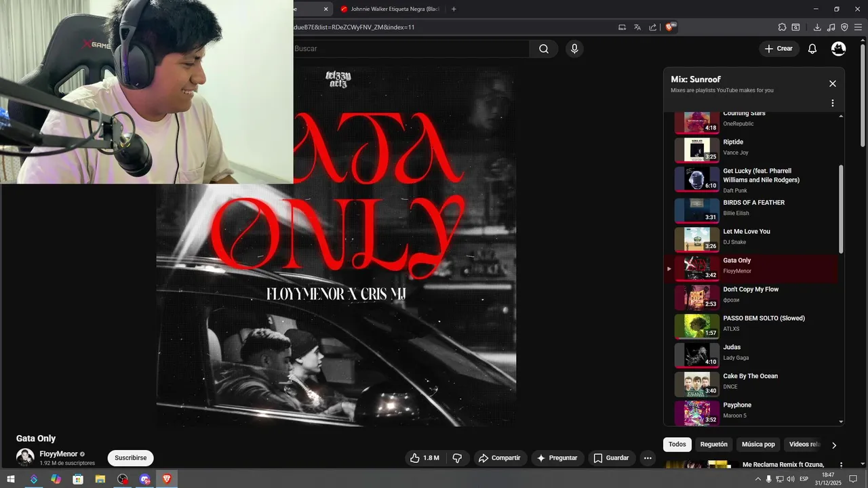Select currently playing Gata Only playlist item
The height and width of the screenshot is (488, 868).
tap(751, 268)
